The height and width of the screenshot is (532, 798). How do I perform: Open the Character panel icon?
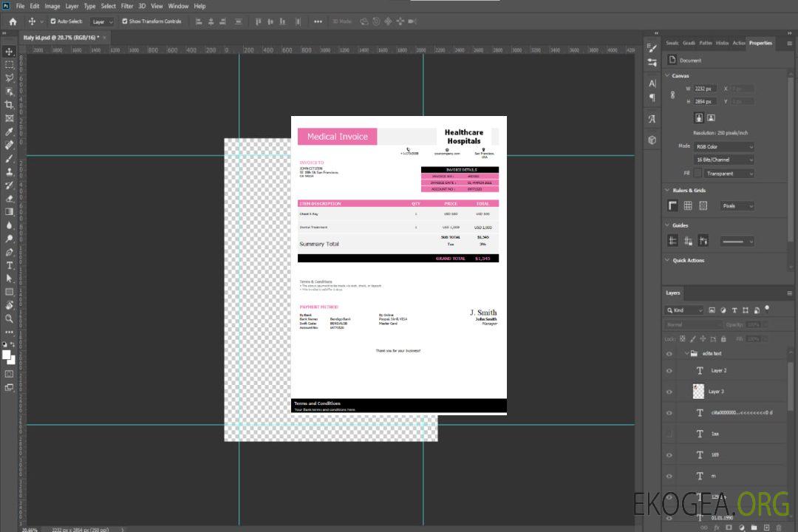click(x=652, y=83)
